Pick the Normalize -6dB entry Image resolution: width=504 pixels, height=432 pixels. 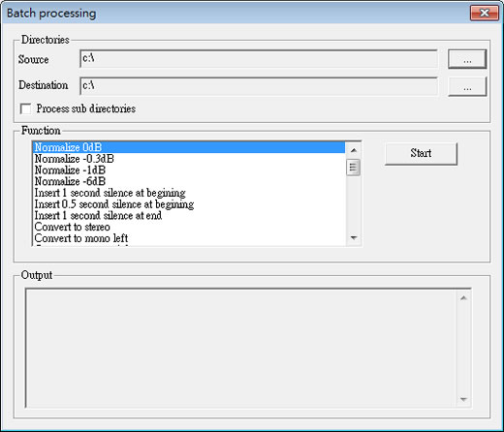point(189,181)
